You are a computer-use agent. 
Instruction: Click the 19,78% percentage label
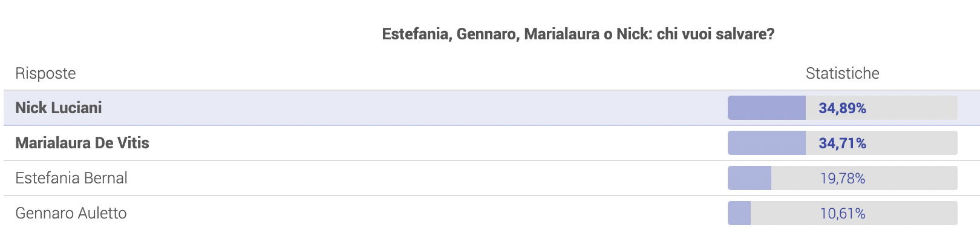[x=843, y=179]
